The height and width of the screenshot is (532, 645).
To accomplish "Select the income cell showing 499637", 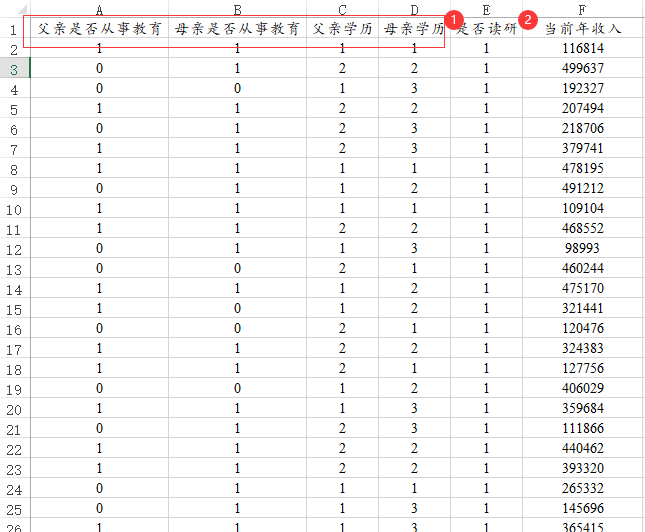I will click(582, 68).
